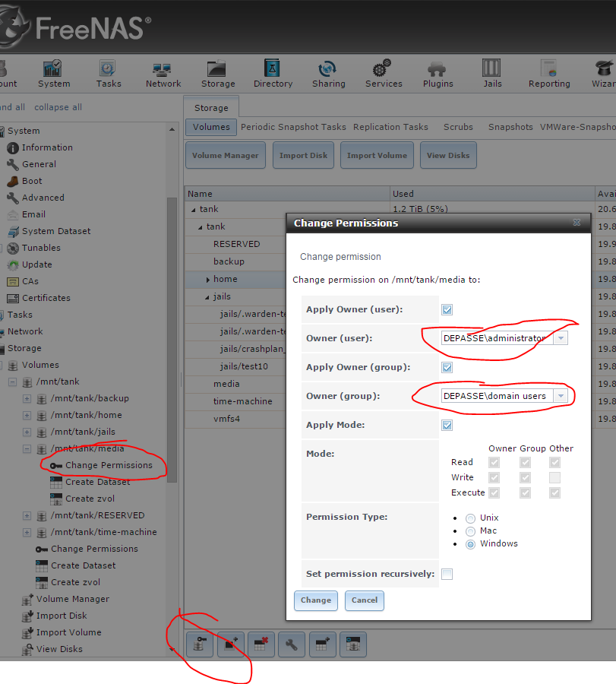
Task: Open the Tasks toolbar icon
Action: click(108, 73)
